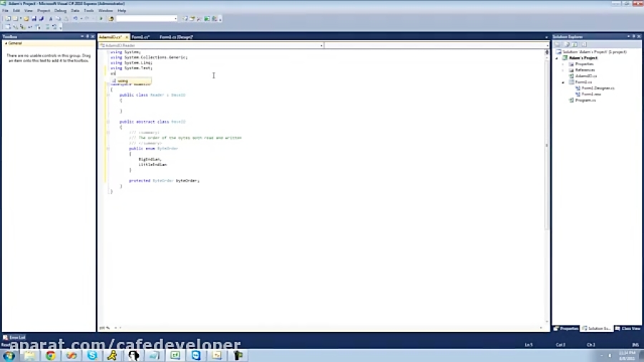Switch to the Form1.cs [Design] tab
Screen dimensions: 644x362
point(176,37)
